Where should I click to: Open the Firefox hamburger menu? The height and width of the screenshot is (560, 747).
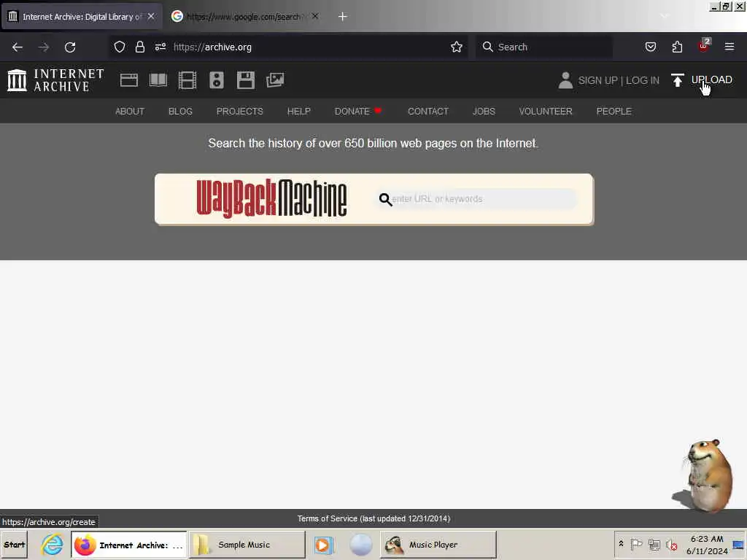pyautogui.click(x=729, y=47)
